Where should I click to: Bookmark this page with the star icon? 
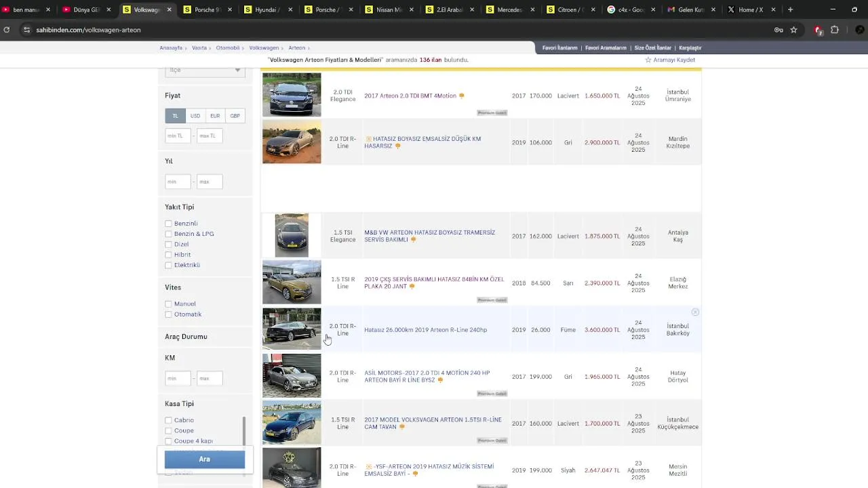pyautogui.click(x=793, y=30)
